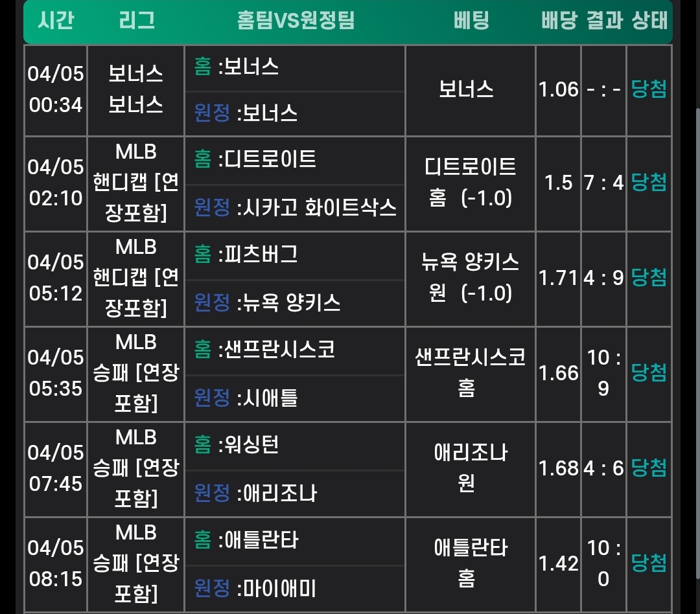Click the 베팅 column header
Image resolution: width=700 pixels, height=614 pixels.
click(x=471, y=21)
